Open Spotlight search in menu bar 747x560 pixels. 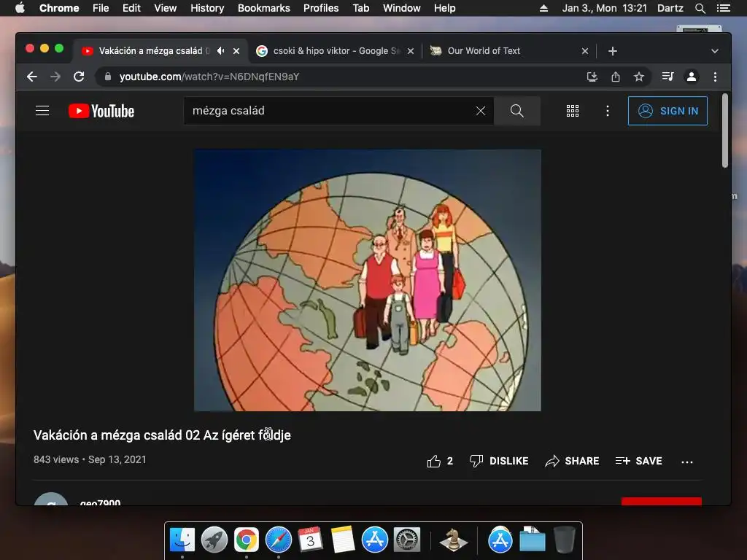(x=700, y=8)
